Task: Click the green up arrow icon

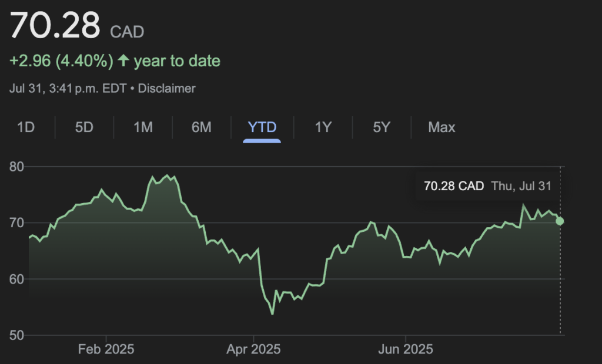Action: point(123,60)
